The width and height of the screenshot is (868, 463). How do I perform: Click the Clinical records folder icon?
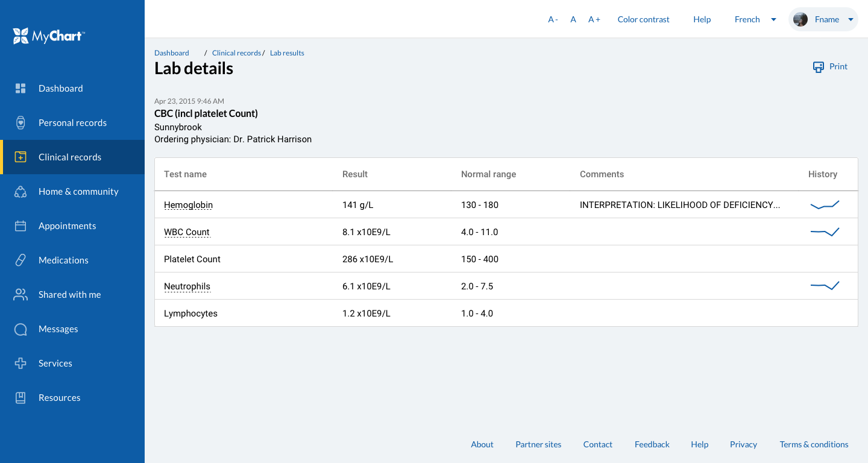pos(20,157)
